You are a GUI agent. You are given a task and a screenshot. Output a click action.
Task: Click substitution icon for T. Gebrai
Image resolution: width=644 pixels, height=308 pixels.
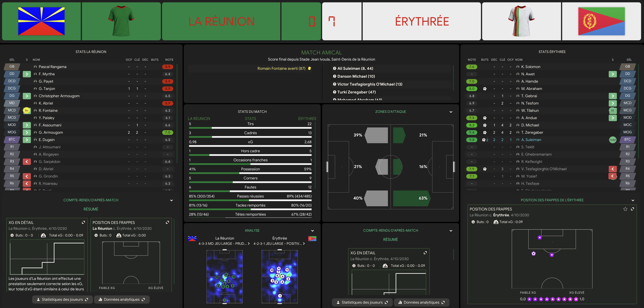tap(612, 96)
